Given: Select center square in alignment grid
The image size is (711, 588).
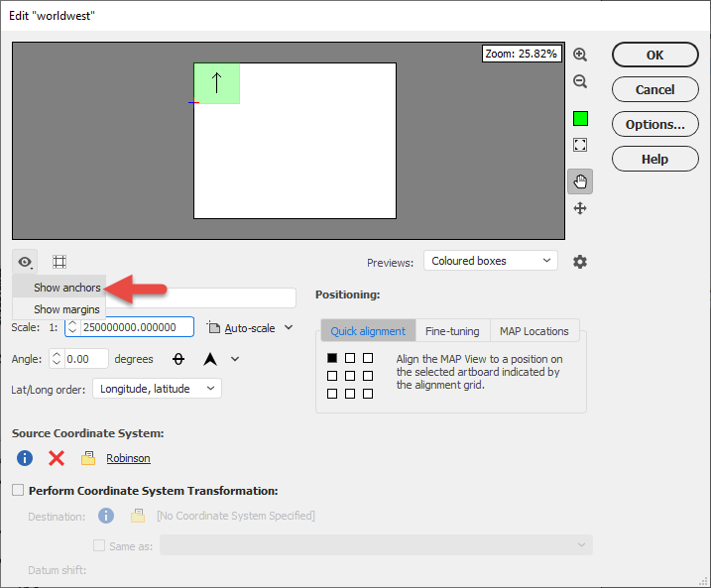Looking at the screenshot, I should coord(350,376).
